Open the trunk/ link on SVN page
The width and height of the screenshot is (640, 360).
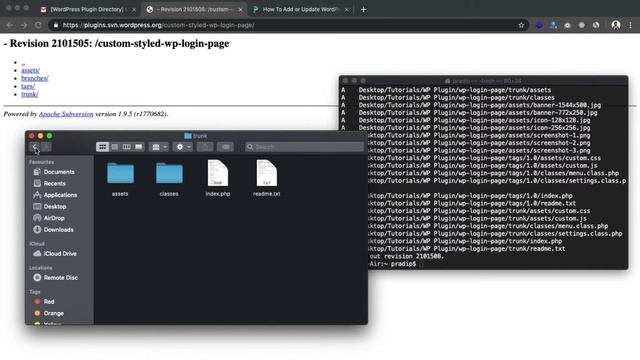point(29,94)
